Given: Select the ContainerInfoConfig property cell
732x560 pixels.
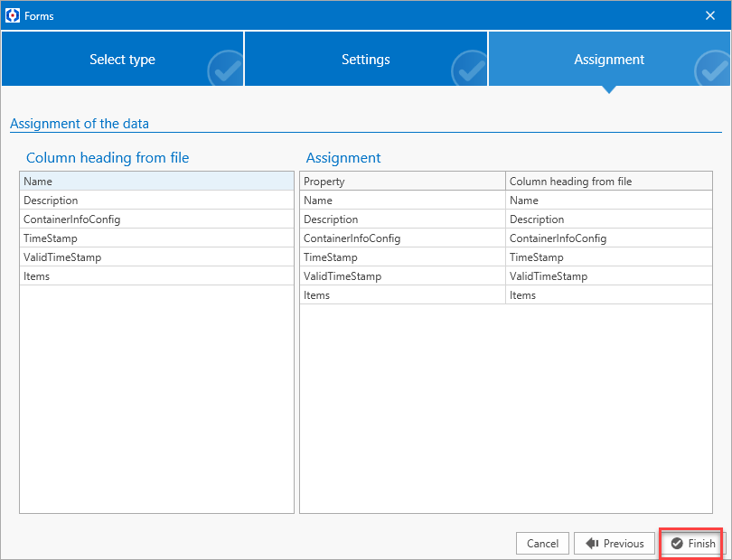Looking at the screenshot, I should (x=402, y=238).
